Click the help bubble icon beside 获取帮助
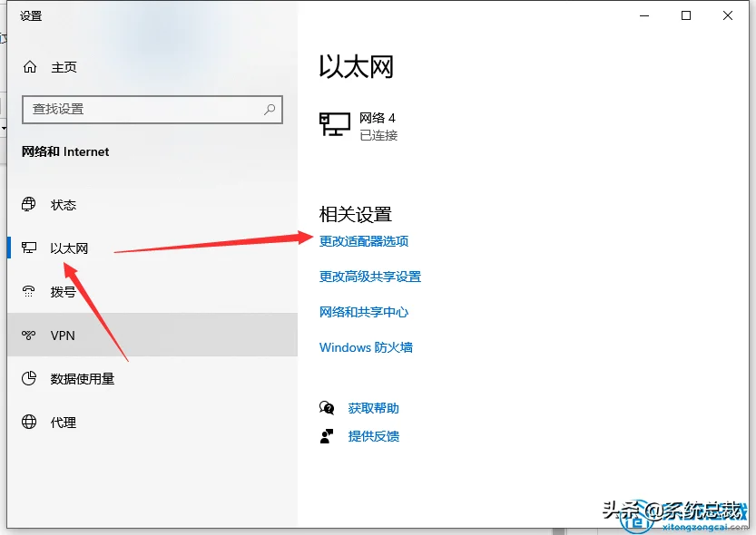Screen dimensions: 756x535 coord(327,408)
